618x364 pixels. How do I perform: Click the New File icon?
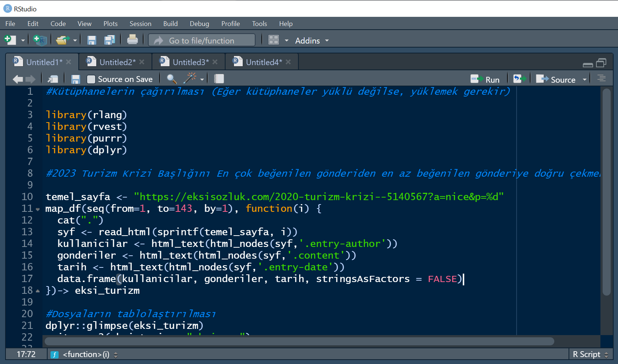(10, 40)
